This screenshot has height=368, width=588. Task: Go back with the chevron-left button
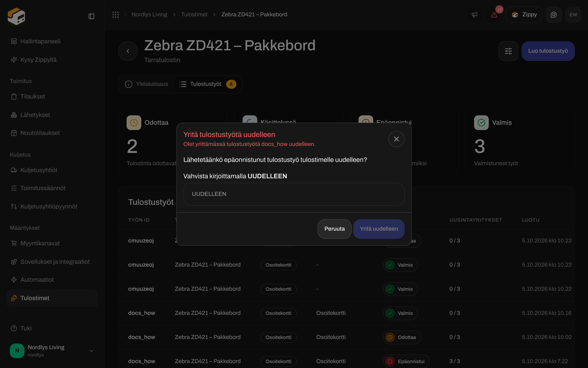coord(128,51)
